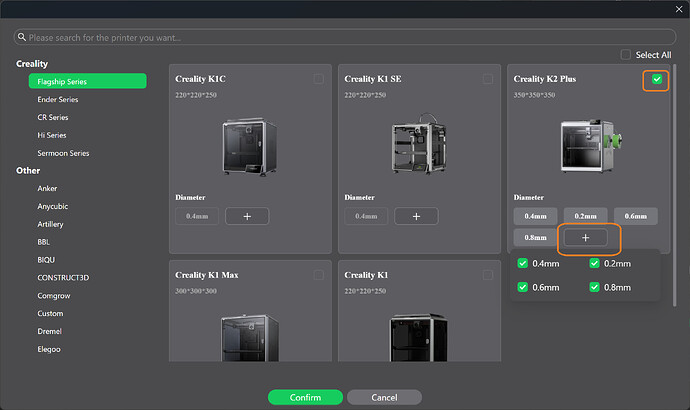Click the Creality K1C printer image
Viewport: 690px width, 410px height.
250,146
